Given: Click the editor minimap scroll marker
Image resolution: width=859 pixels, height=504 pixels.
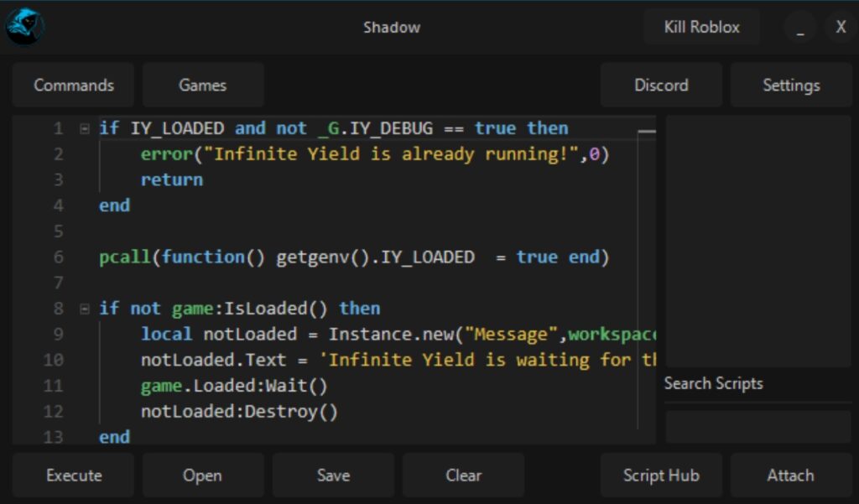Looking at the screenshot, I should [647, 132].
